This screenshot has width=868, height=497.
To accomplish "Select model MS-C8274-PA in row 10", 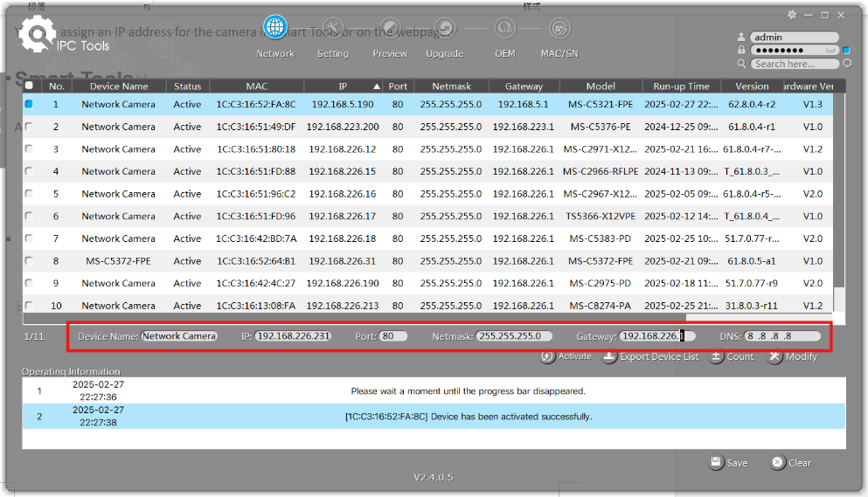I will coord(601,306).
